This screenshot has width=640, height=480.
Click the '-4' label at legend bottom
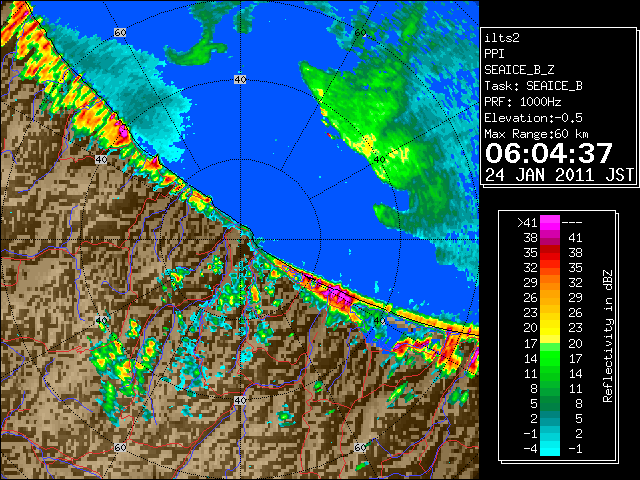point(530,449)
